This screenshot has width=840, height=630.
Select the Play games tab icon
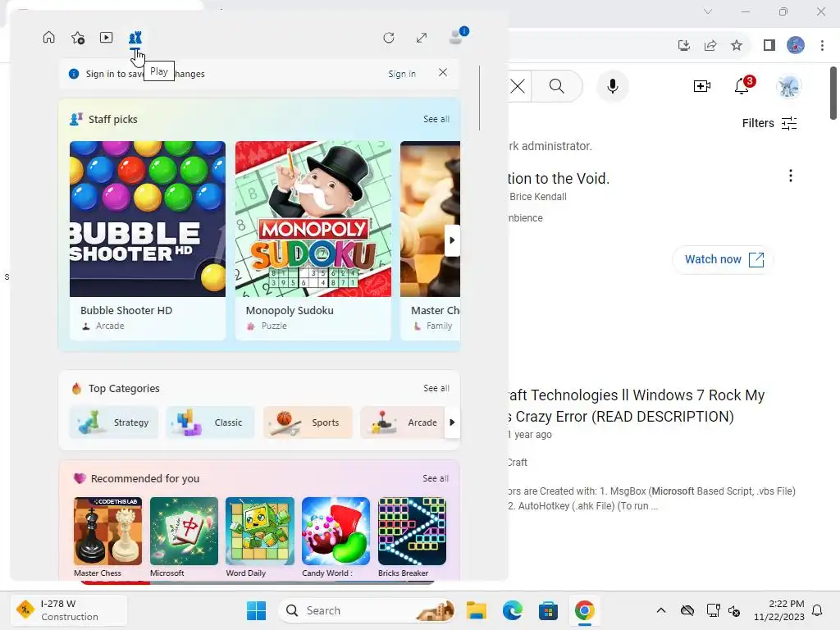(x=135, y=38)
